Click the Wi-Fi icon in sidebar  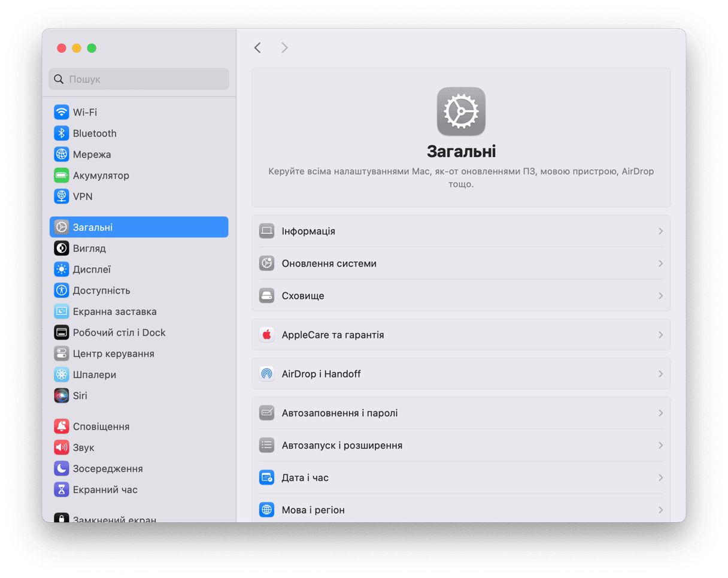point(61,113)
